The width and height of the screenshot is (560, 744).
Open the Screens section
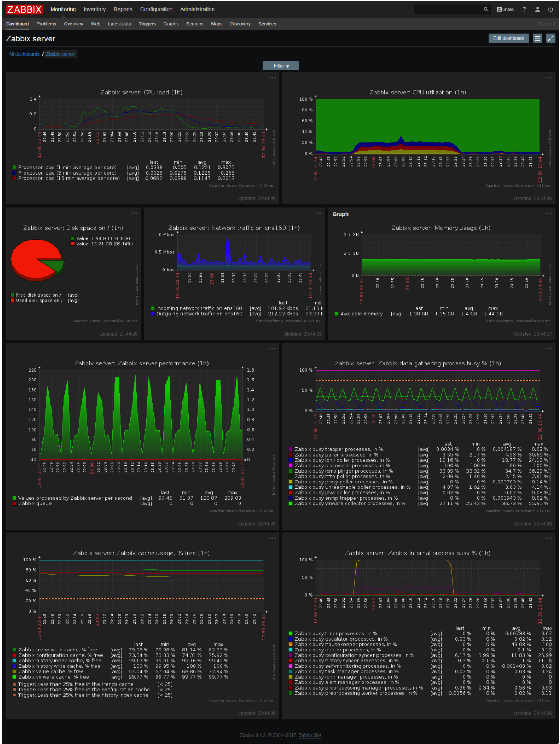[x=195, y=24]
